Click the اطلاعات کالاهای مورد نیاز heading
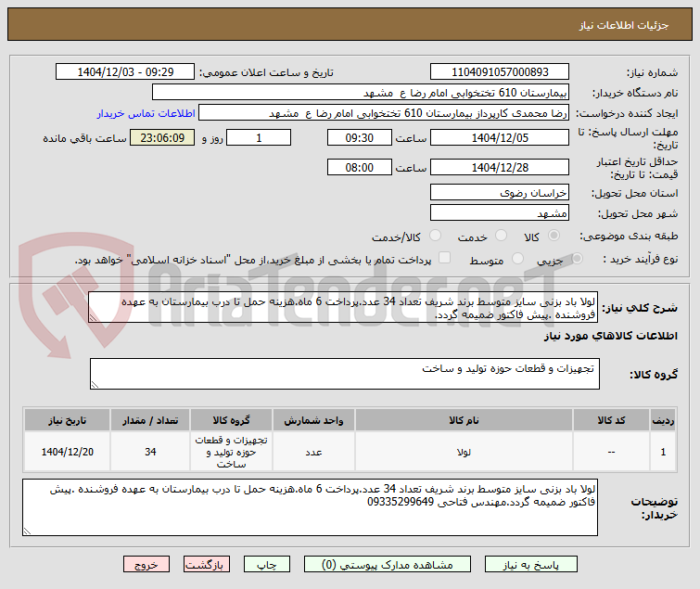 [611, 336]
